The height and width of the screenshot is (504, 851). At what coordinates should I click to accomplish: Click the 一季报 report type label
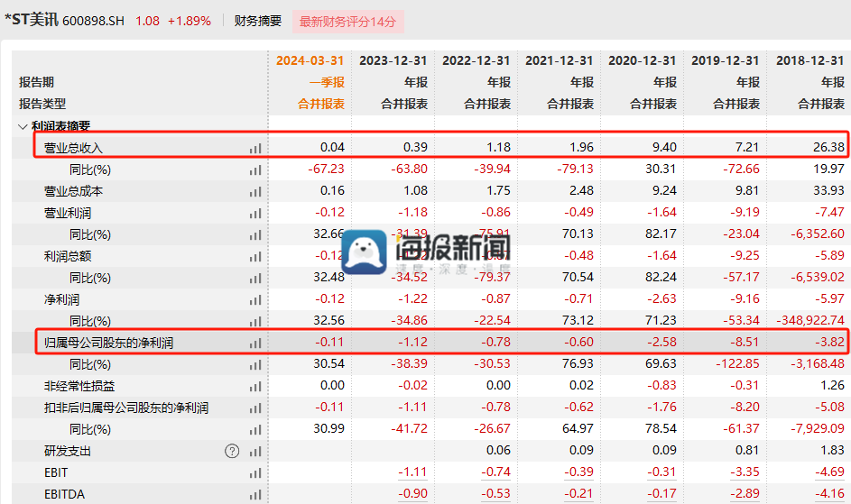pyautogui.click(x=327, y=82)
